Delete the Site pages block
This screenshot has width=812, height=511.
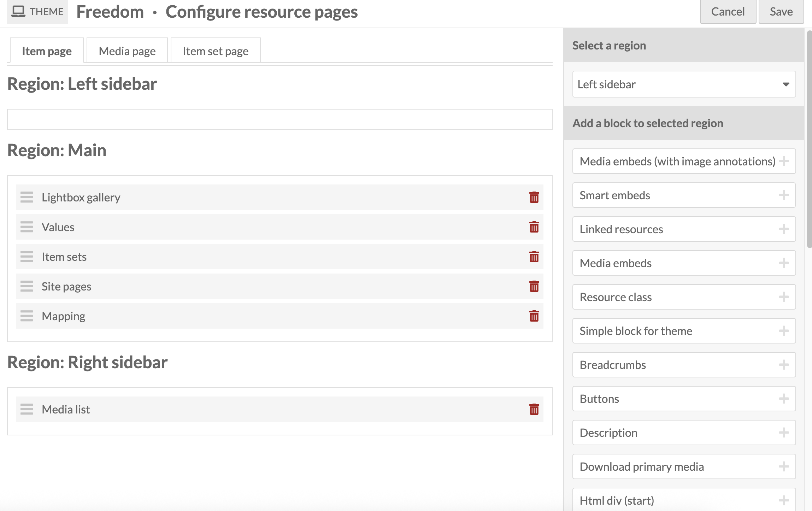534,286
